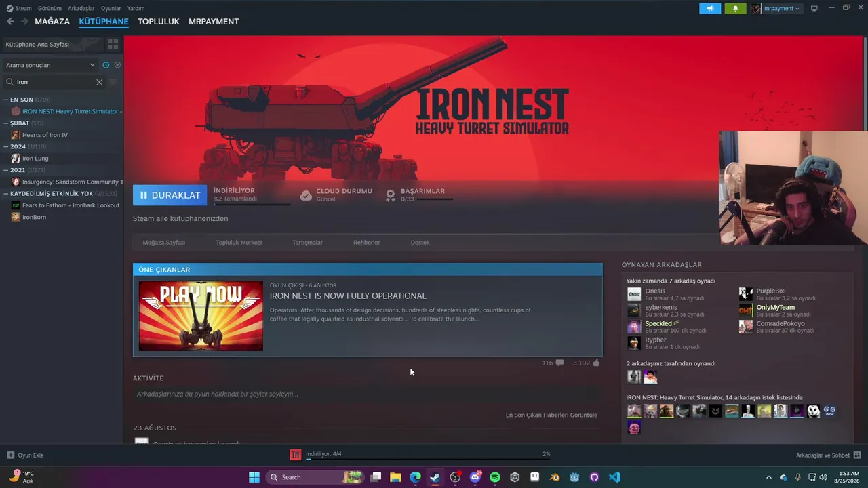The height and width of the screenshot is (488, 868).
Task: Go to the MAĞAZA tab
Action: coord(52,22)
